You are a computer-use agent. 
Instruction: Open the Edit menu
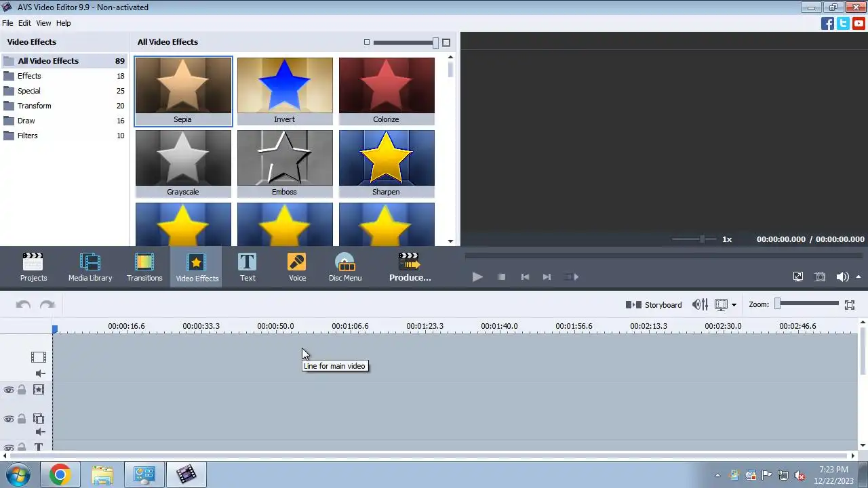tap(24, 23)
